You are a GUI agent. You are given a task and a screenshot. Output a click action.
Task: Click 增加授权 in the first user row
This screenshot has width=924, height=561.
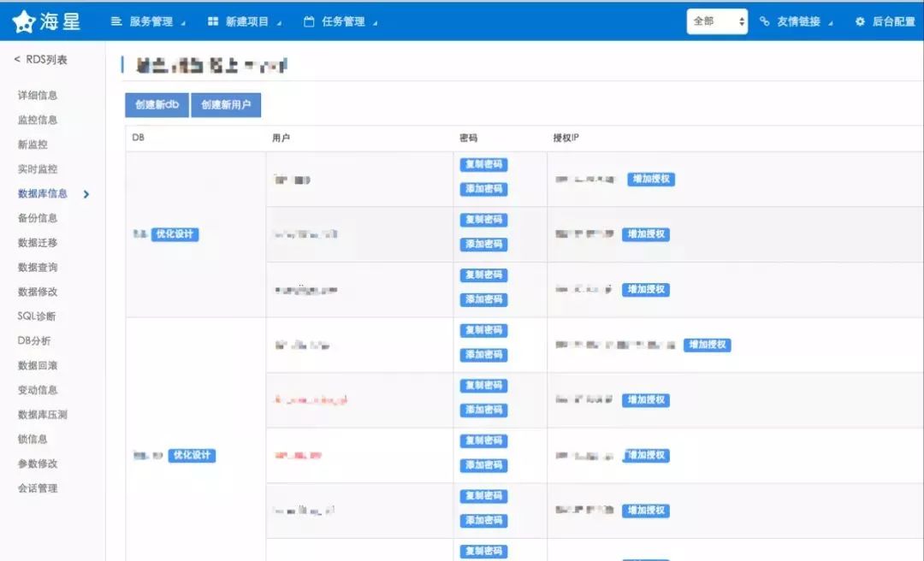(651, 179)
